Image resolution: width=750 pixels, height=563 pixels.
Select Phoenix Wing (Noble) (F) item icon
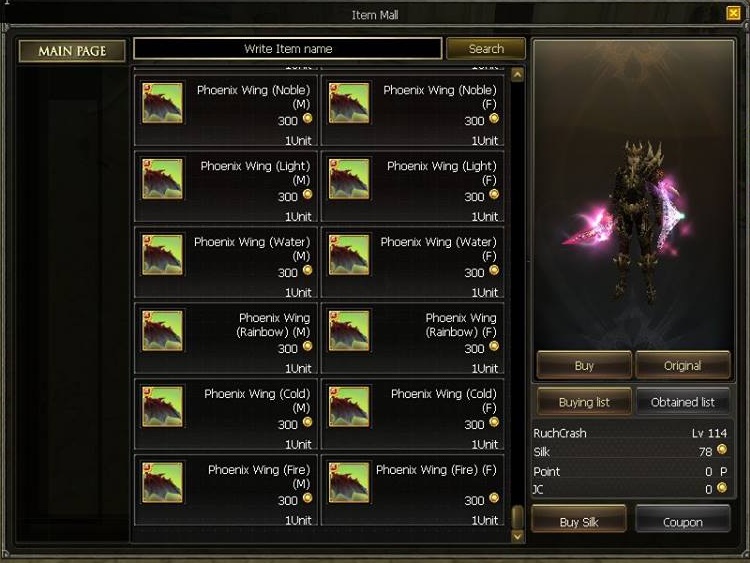coord(349,103)
